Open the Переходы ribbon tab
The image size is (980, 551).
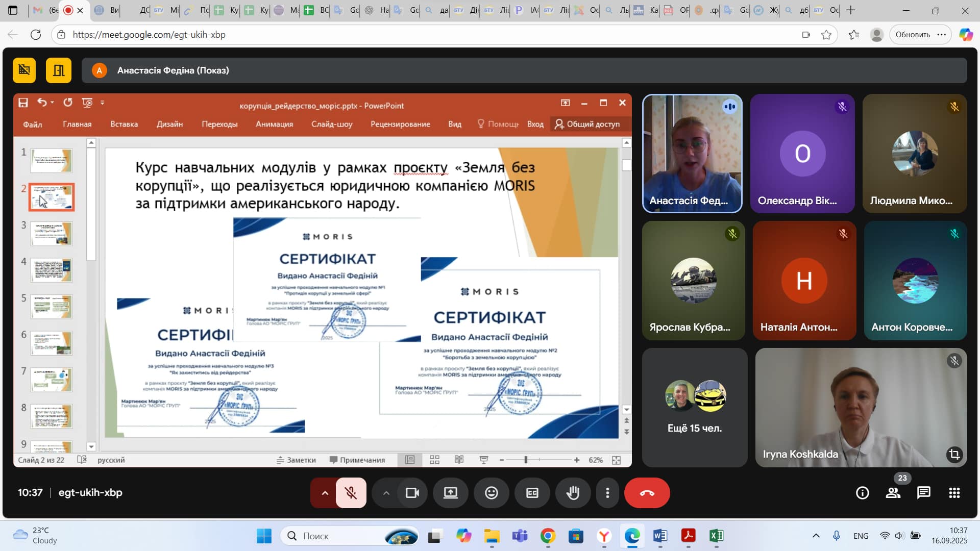(219, 124)
